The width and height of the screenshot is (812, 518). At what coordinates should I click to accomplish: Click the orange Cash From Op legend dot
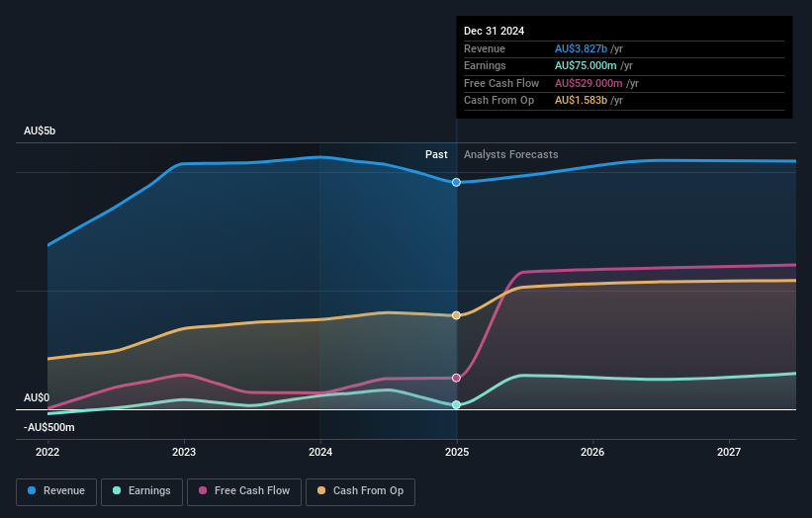321,490
